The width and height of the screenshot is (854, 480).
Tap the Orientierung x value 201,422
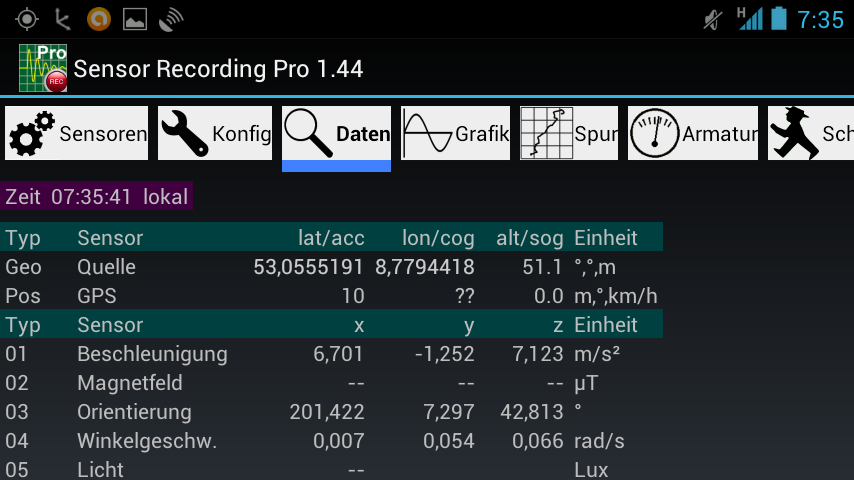[x=327, y=412]
